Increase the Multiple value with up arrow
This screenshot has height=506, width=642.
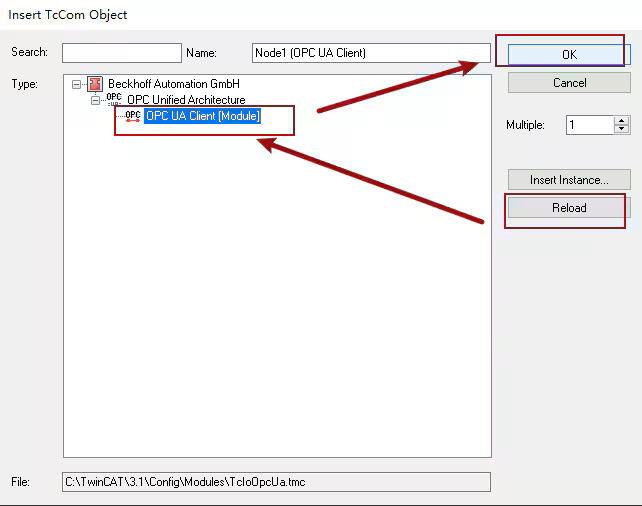tap(621, 120)
